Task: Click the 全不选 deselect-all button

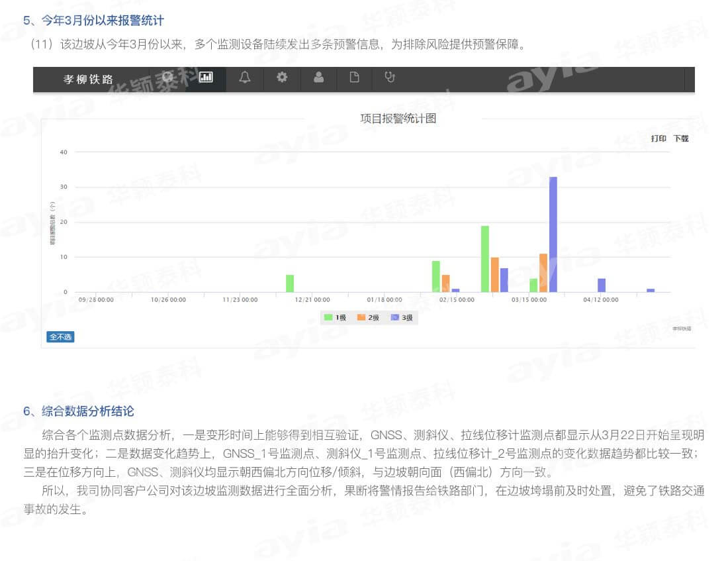Action: [x=60, y=337]
